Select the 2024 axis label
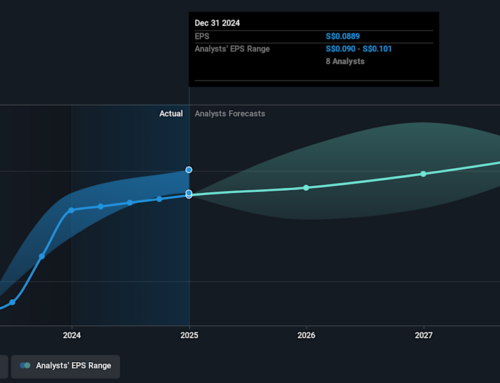This screenshot has height=383, width=500. point(72,335)
